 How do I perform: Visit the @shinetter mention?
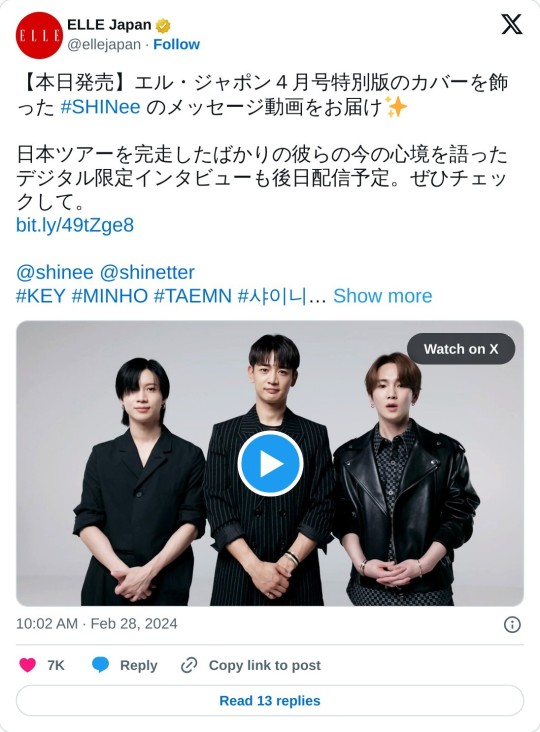(147, 272)
